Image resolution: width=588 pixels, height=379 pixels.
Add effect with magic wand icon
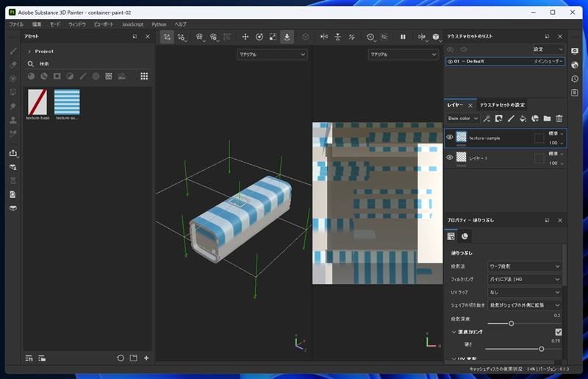pos(487,118)
